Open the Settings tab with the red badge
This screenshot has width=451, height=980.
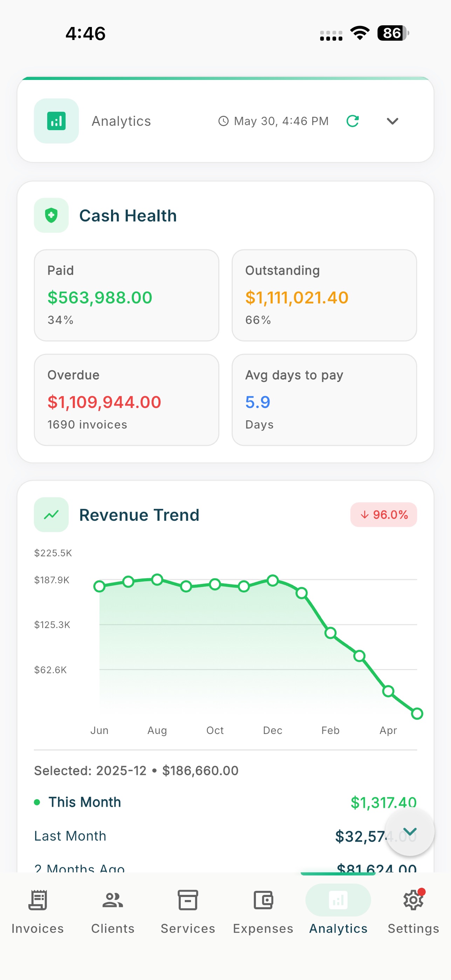click(x=414, y=912)
